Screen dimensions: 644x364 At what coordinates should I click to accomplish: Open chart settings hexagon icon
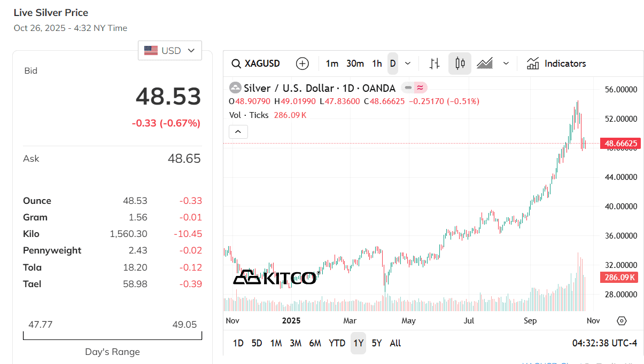[622, 321]
